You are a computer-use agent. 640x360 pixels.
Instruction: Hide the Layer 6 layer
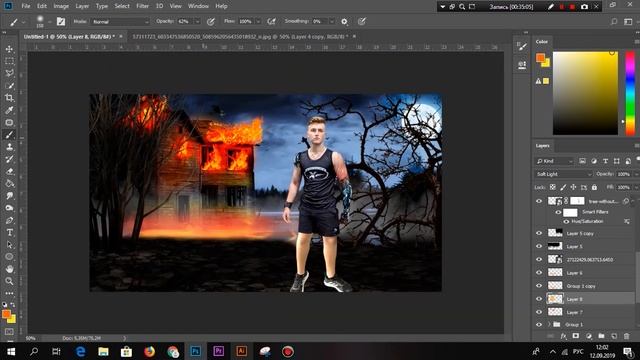[x=539, y=272]
